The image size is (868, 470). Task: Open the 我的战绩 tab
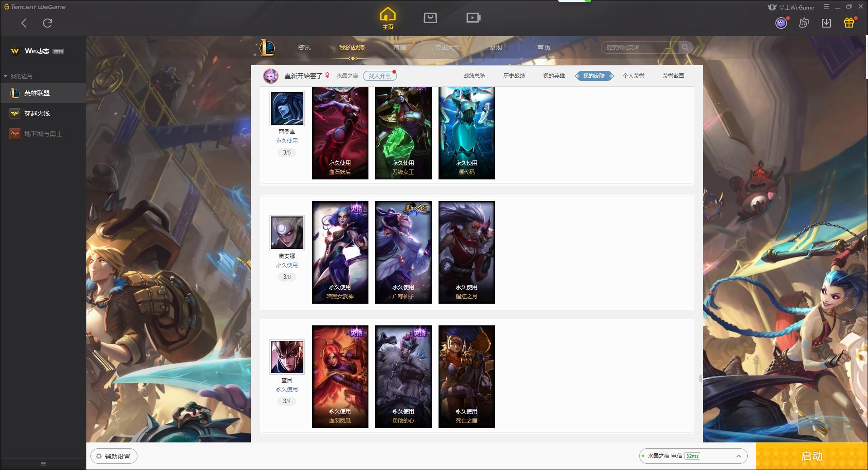click(352, 47)
